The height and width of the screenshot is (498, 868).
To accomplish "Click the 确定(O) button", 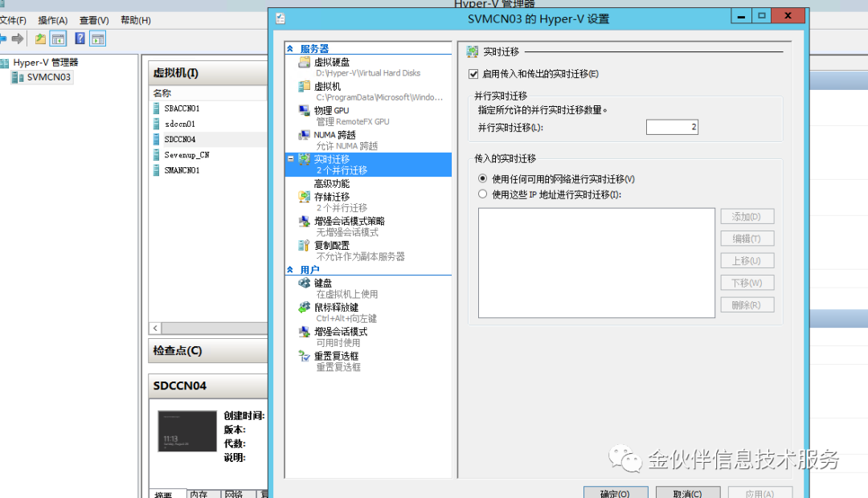I will coord(616,492).
